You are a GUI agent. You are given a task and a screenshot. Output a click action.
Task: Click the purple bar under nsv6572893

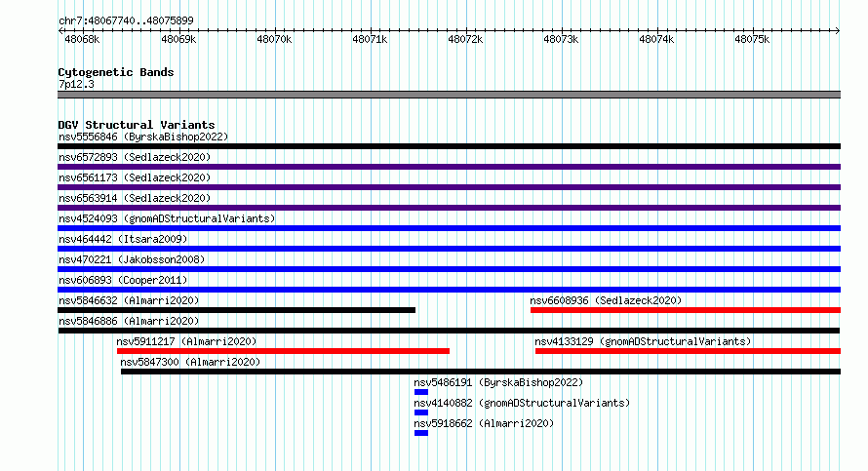(x=449, y=167)
